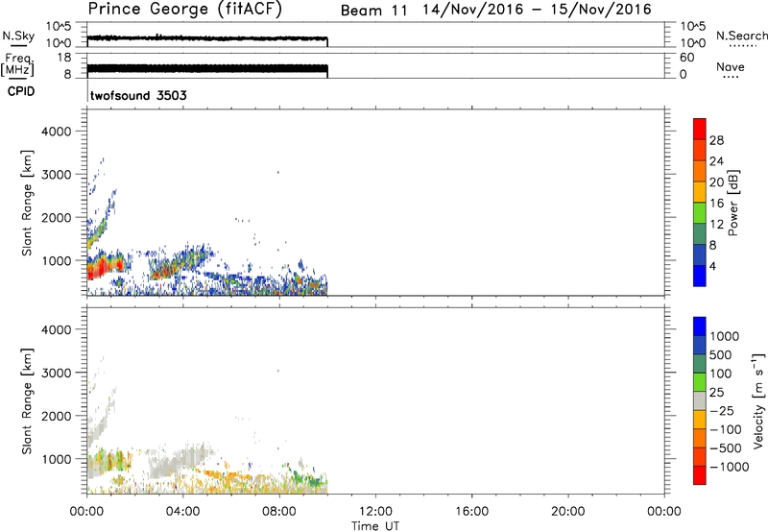
Task: Click the '20:00' time tick label
Action: point(567,512)
